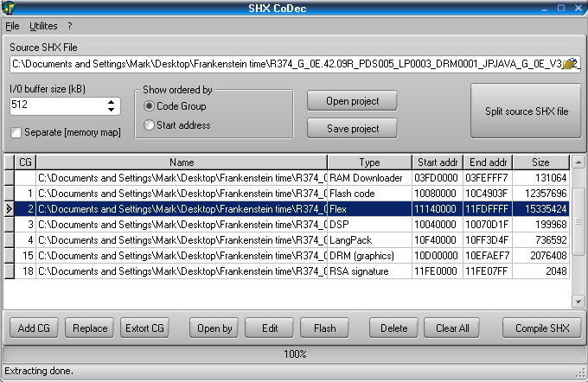This screenshot has width=588, height=382.
Task: Toggle the Separate [memory map] checkbox
Action: [16, 132]
